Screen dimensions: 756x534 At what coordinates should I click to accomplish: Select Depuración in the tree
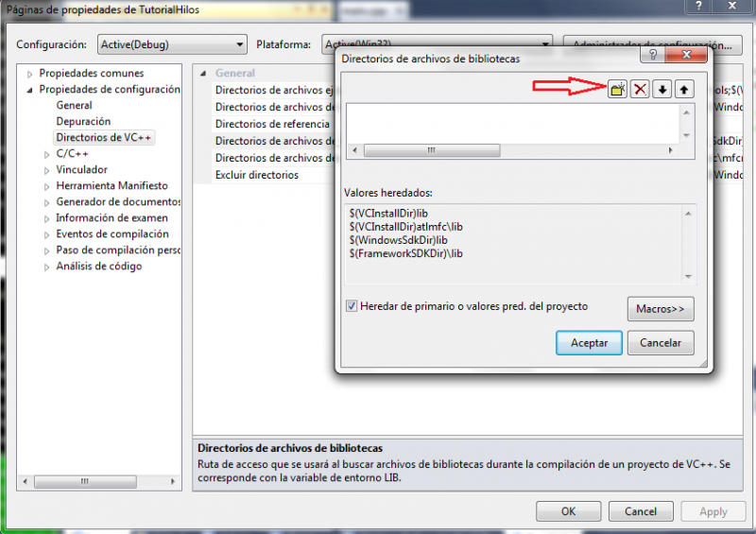click(83, 121)
